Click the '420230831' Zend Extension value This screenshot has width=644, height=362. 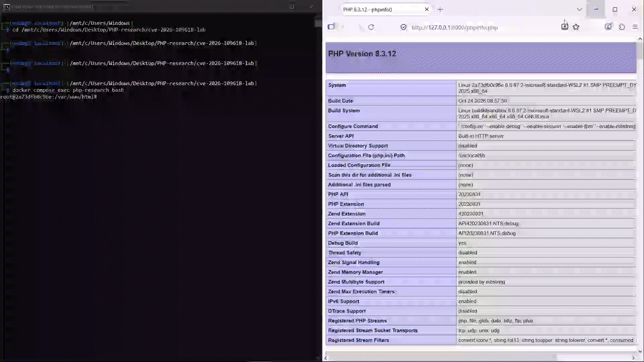471,214
